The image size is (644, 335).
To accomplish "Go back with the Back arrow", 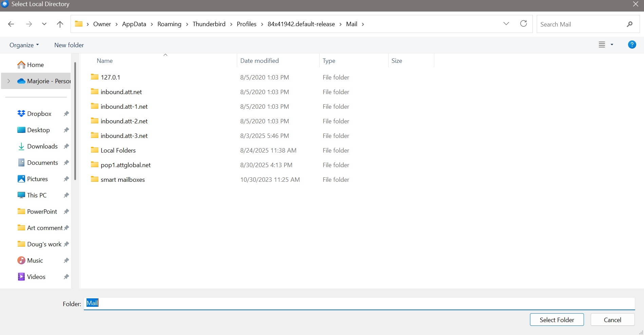I will pyautogui.click(x=11, y=24).
